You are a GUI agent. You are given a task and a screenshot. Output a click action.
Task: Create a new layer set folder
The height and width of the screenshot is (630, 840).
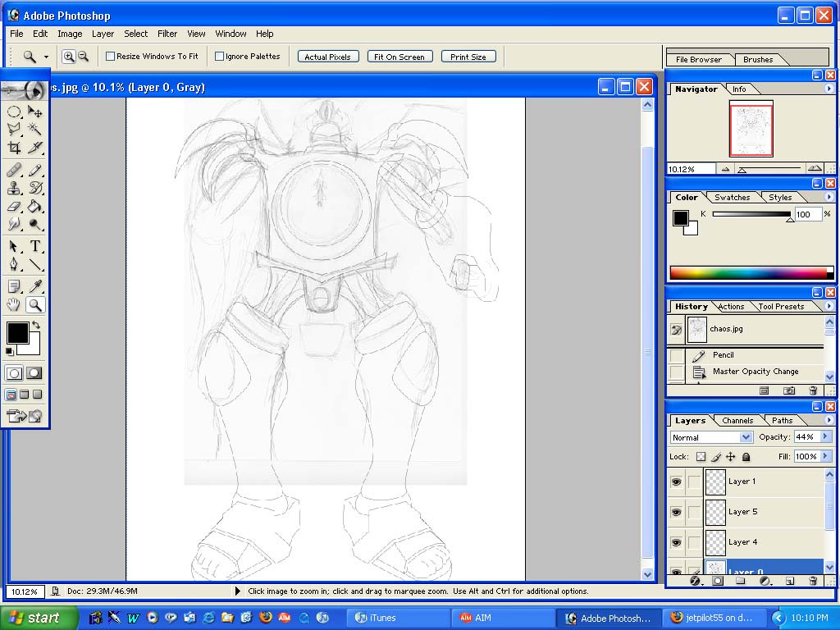pyautogui.click(x=741, y=581)
